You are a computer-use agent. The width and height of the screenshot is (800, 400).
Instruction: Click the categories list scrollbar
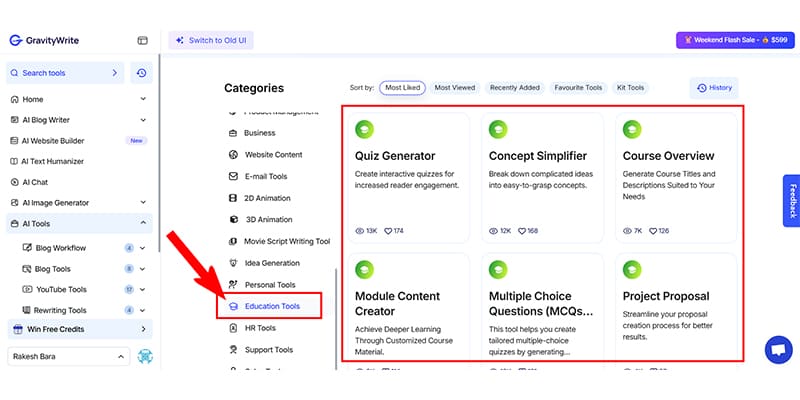(x=336, y=319)
